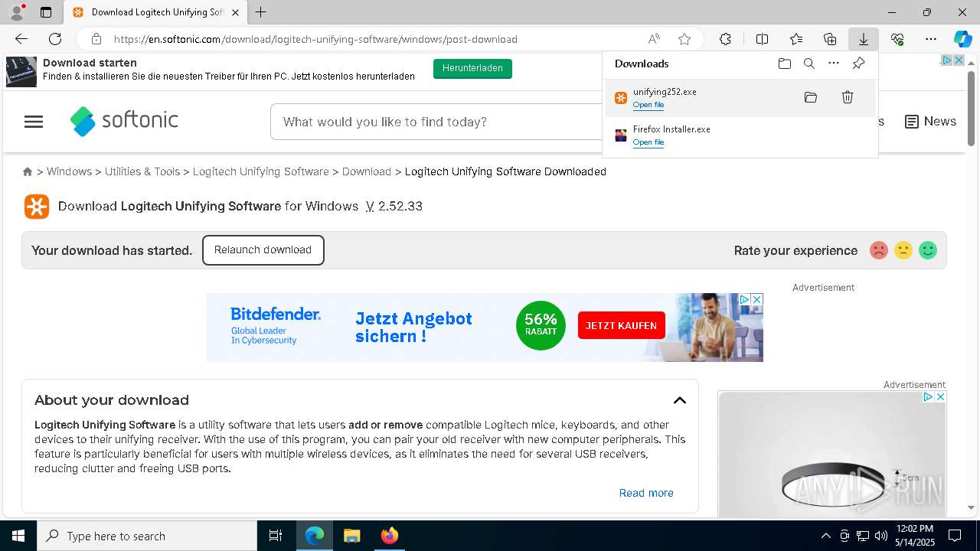This screenshot has width=980, height=551.
Task: Rate experience with red sad face
Action: tap(879, 250)
